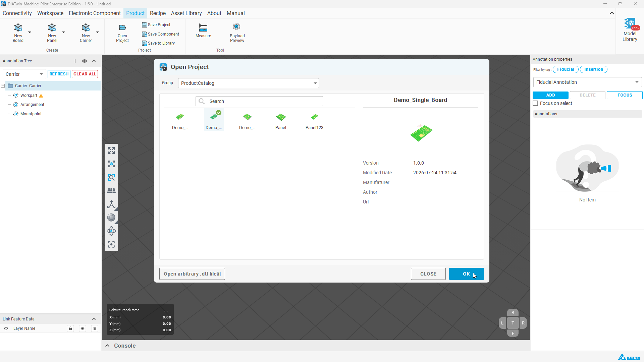Click the FOCUS annotation button
Screen dimensions: 644x362
tap(625, 95)
